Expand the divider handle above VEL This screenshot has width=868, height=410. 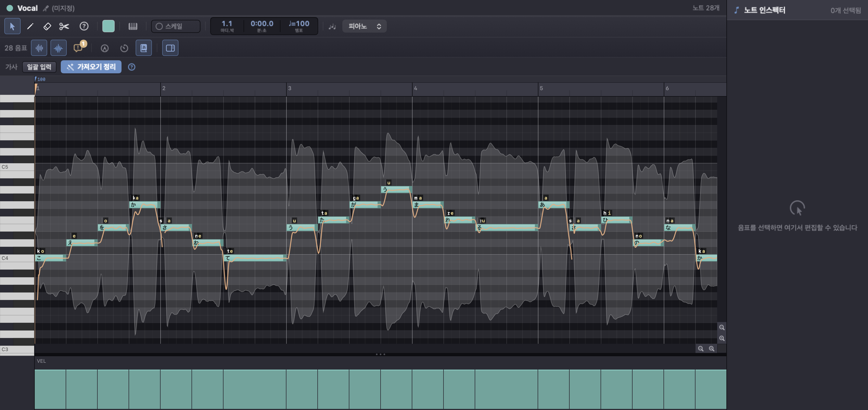380,354
